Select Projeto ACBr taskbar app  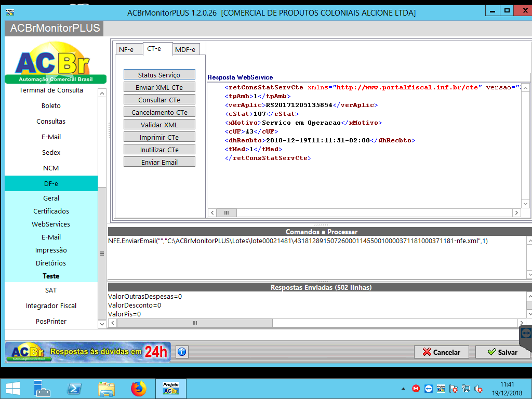170,389
